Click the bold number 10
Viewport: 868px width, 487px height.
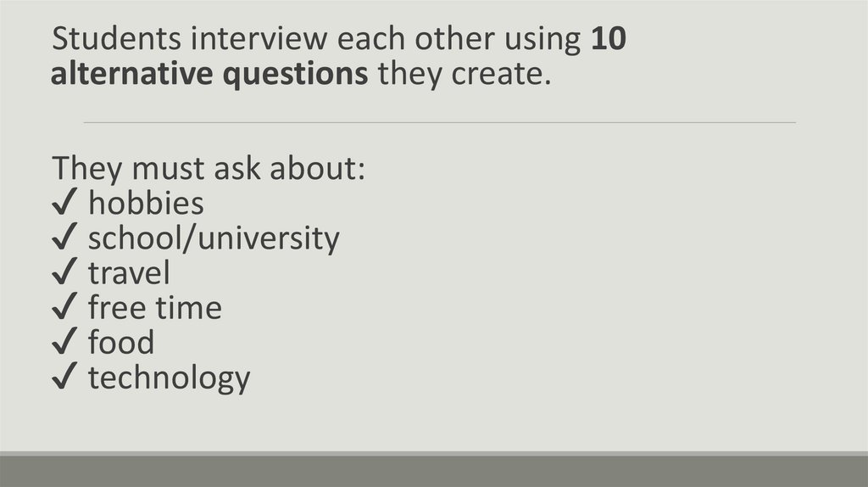(x=609, y=40)
